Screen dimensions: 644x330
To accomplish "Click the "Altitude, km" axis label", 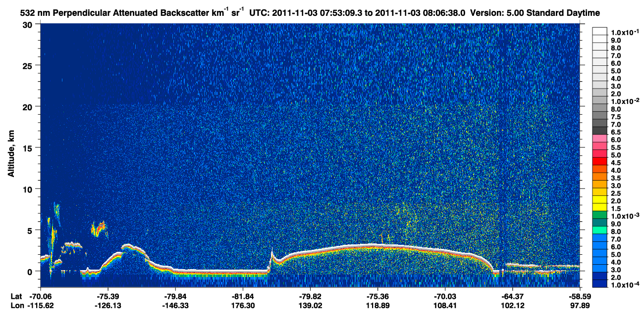I will tap(10, 154).
